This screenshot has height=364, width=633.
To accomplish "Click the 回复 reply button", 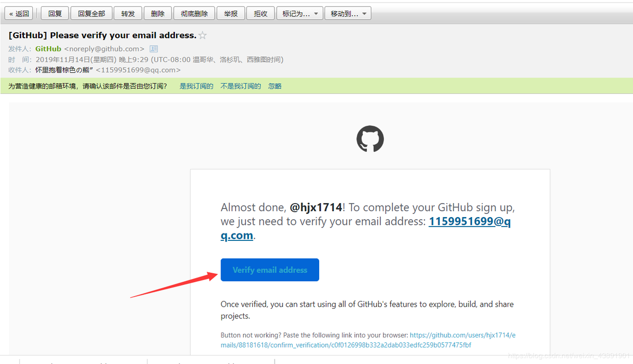I will click(x=55, y=13).
